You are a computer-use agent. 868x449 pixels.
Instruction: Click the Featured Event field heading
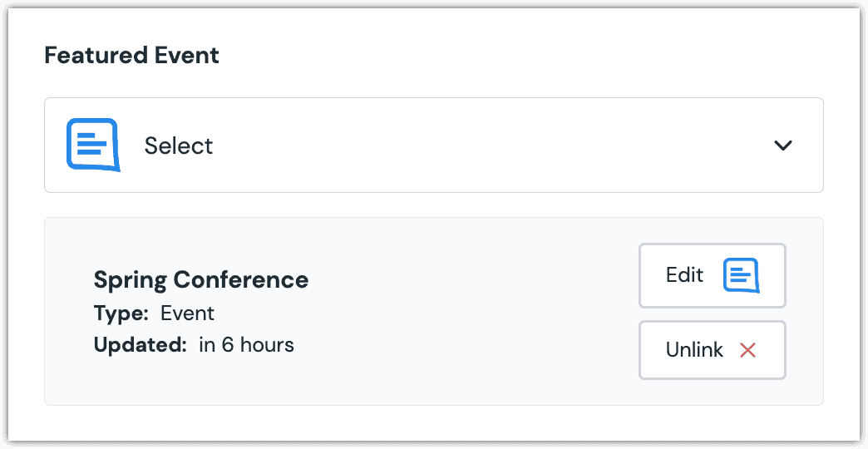(131, 56)
